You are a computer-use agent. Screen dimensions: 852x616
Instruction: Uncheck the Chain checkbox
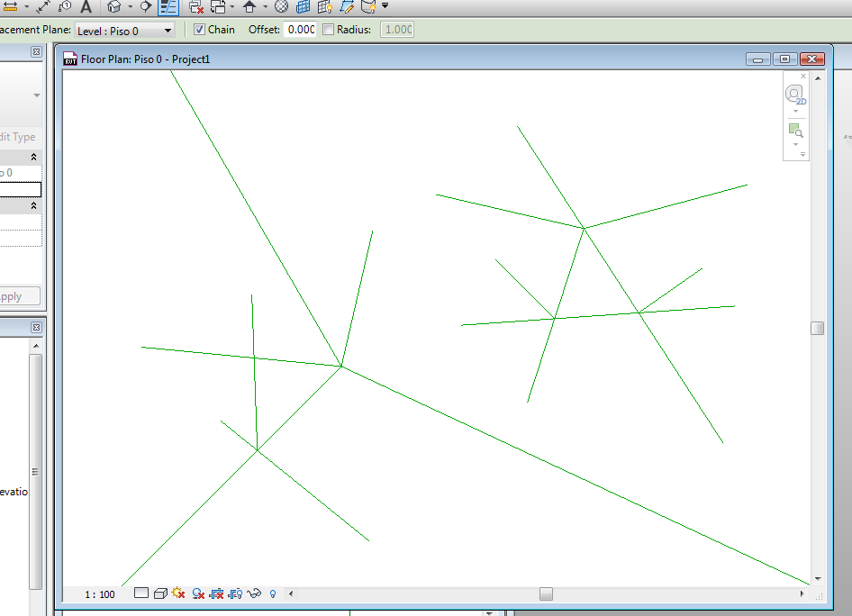(x=199, y=30)
